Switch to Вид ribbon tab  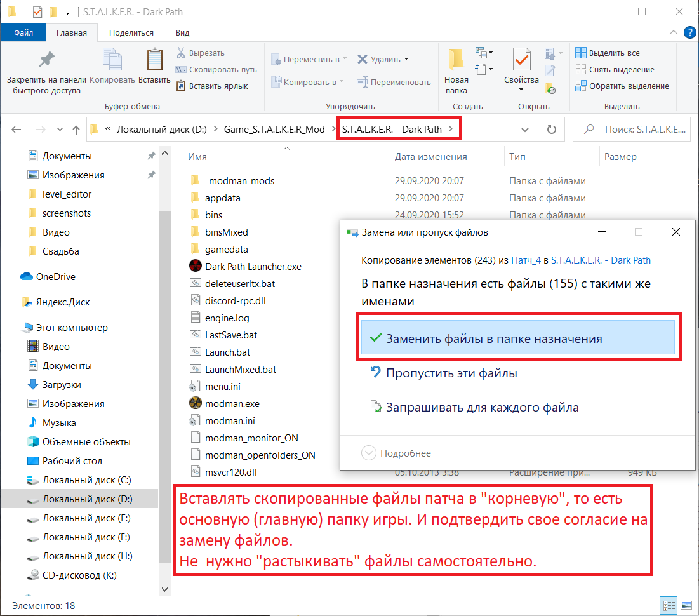tap(182, 32)
